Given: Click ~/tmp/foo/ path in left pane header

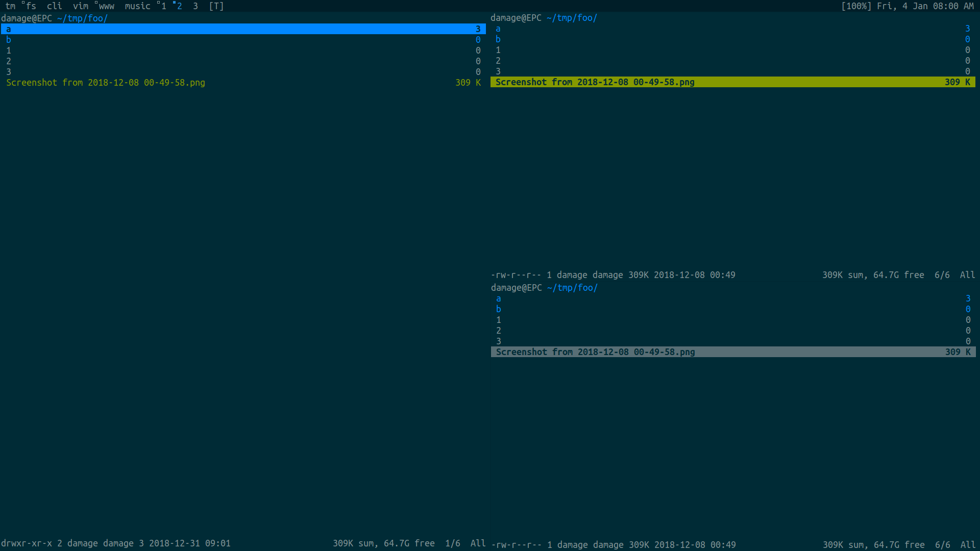Looking at the screenshot, I should (82, 18).
